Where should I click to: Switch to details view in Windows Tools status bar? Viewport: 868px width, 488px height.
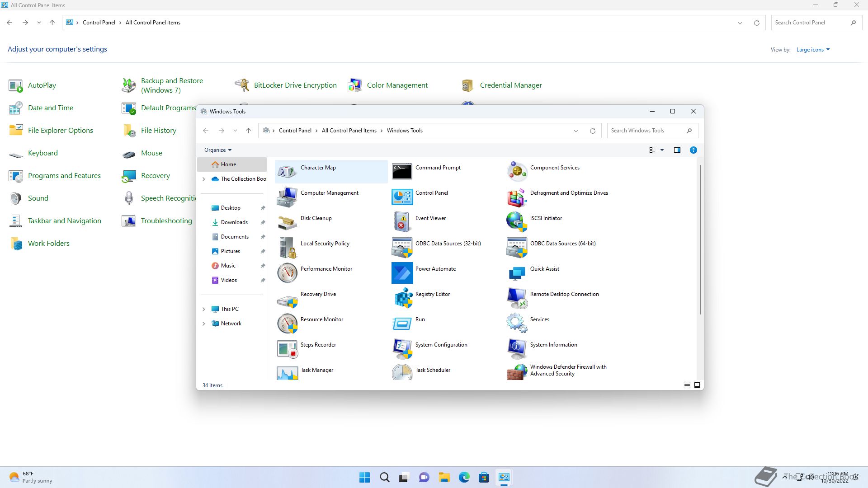point(687,385)
